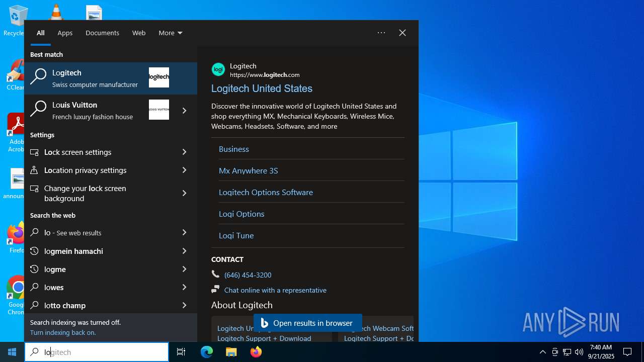The width and height of the screenshot is (644, 362).
Task: Expand the Louis Vuitton result arrow
Action: (x=184, y=111)
